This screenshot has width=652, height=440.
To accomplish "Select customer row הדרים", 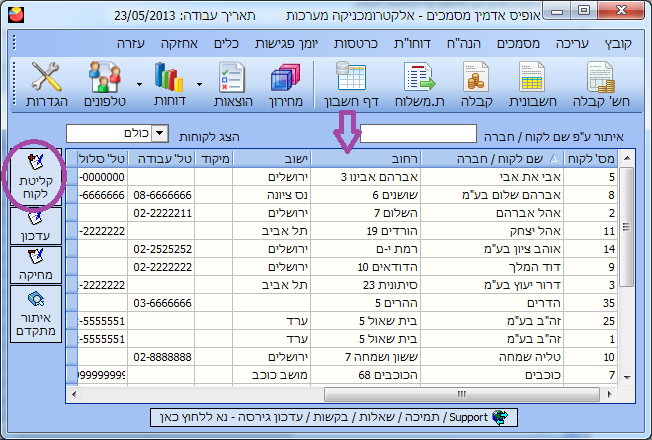I will (x=341, y=303).
